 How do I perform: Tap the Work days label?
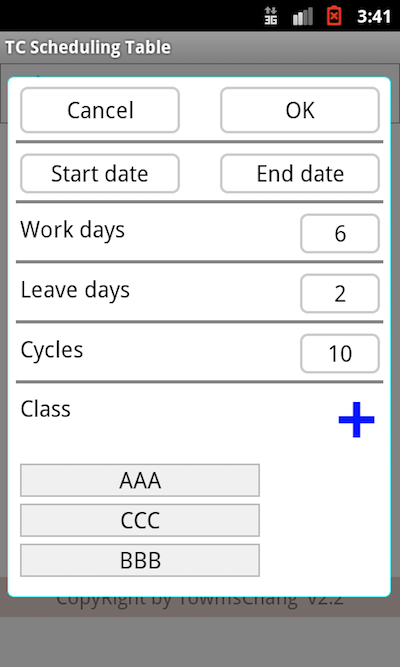coord(72,231)
